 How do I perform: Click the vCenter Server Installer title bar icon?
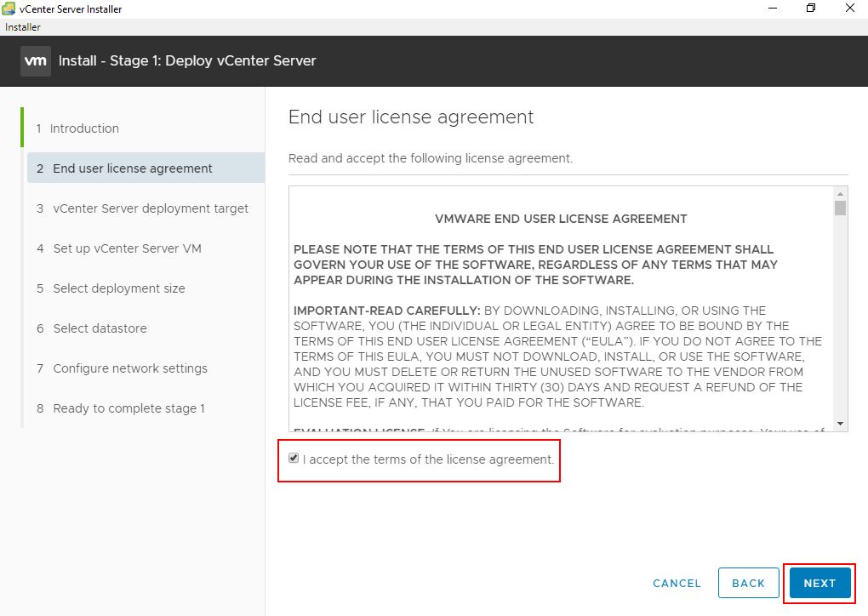(9, 9)
